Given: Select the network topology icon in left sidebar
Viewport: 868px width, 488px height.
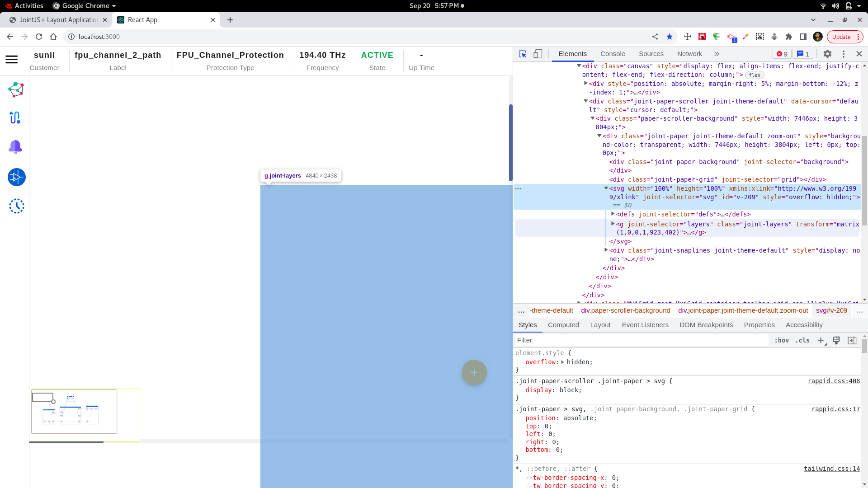Looking at the screenshot, I should [15, 89].
